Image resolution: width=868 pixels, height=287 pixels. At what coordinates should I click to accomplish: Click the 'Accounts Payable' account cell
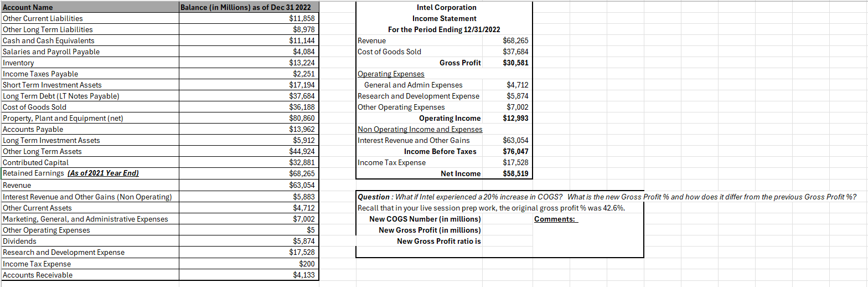click(90, 129)
